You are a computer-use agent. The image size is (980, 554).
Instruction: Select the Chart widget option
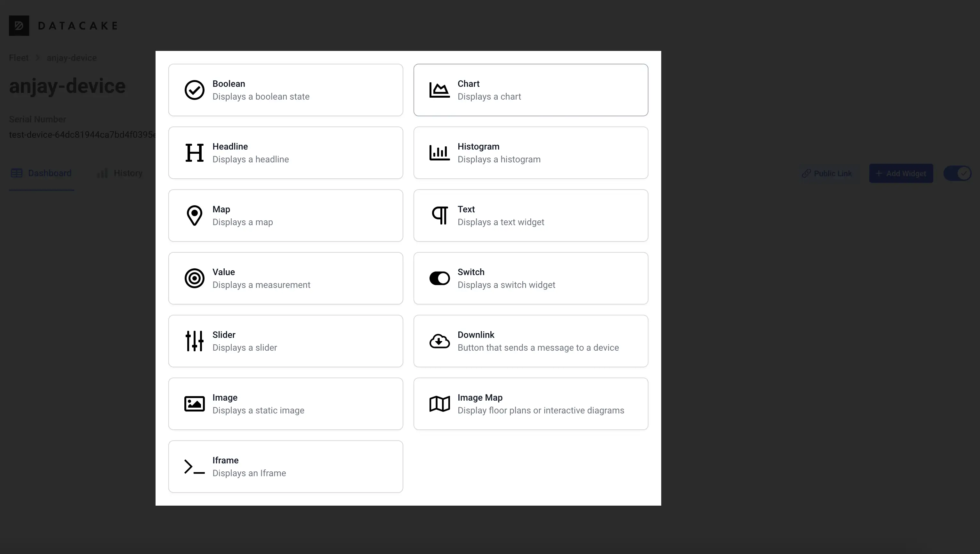point(530,90)
